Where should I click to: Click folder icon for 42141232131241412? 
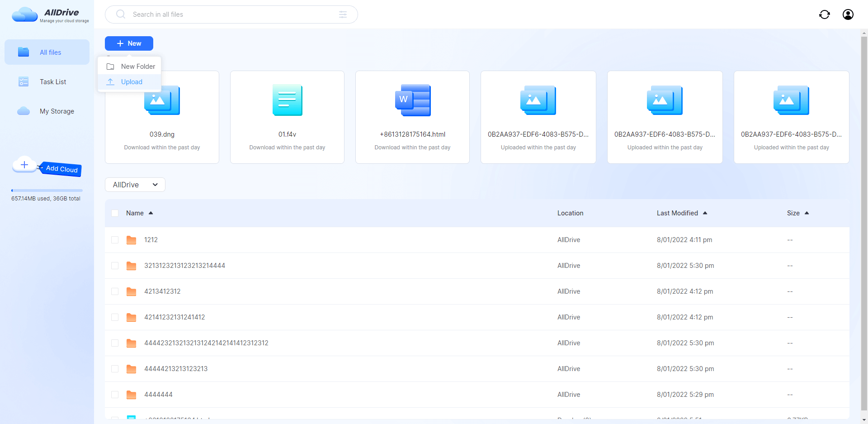(x=131, y=317)
